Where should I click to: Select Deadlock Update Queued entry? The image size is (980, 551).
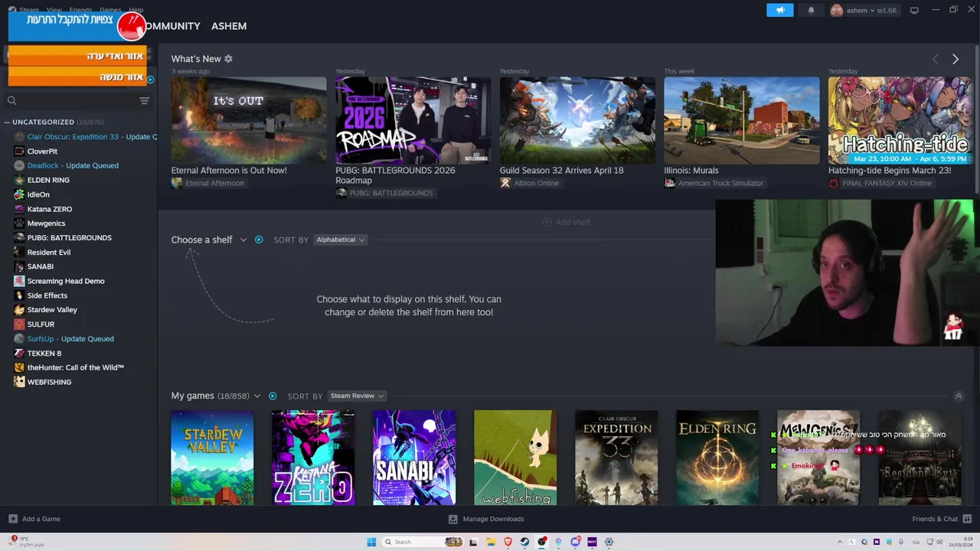coord(73,165)
